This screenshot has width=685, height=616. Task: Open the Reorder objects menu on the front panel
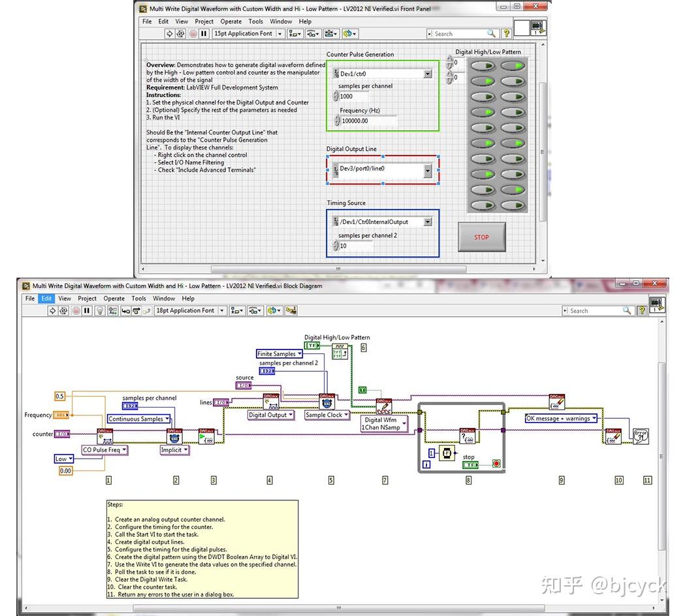click(x=348, y=33)
